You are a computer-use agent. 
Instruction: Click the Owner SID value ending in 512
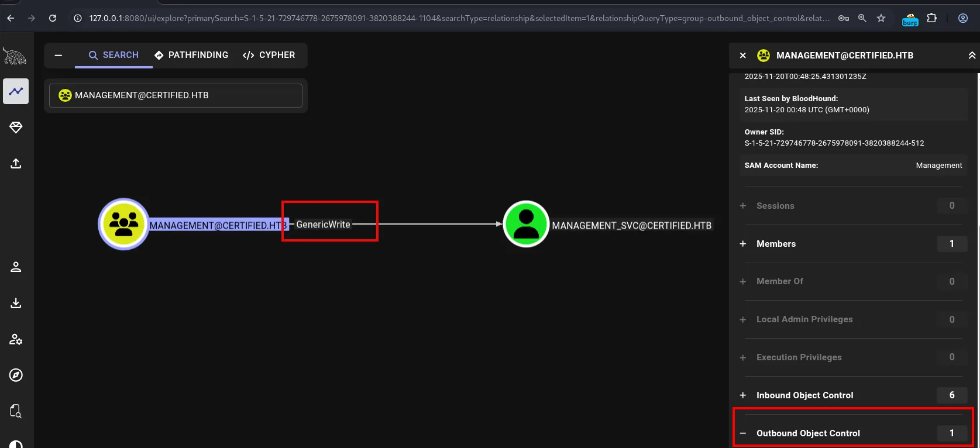(x=834, y=143)
